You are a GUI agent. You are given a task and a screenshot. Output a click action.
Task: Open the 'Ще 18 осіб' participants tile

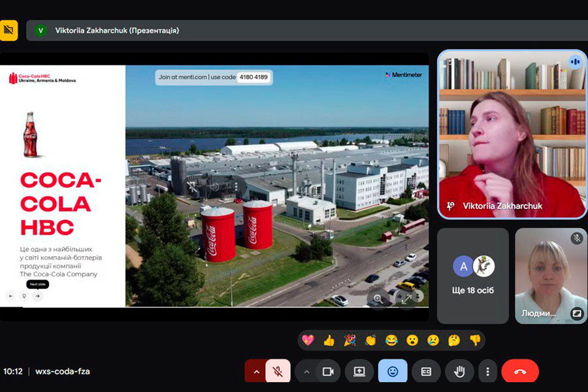click(472, 275)
